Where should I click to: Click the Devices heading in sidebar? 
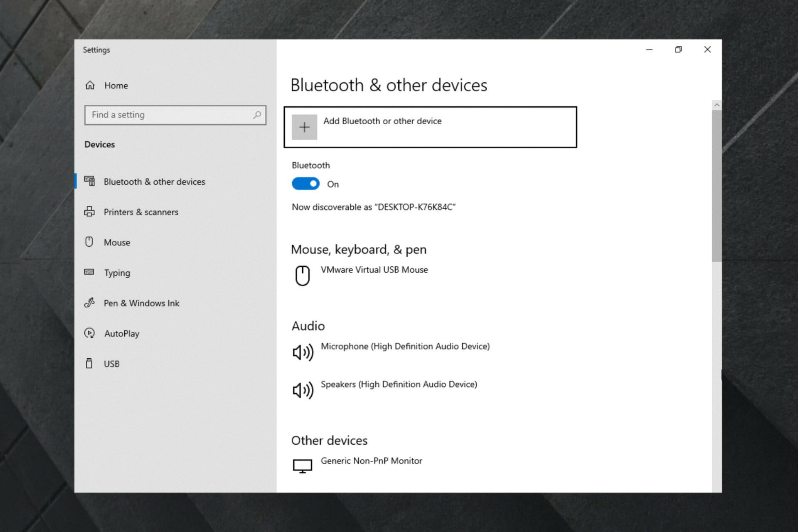click(99, 144)
